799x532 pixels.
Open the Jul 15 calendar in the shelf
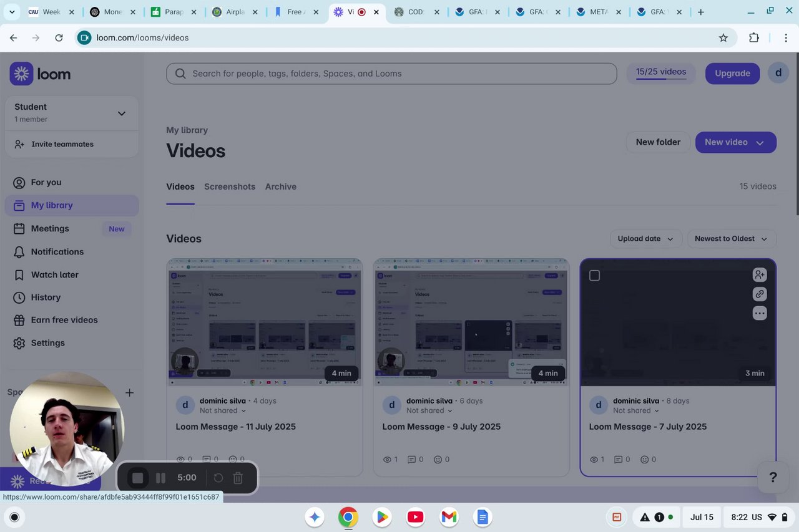(x=702, y=517)
